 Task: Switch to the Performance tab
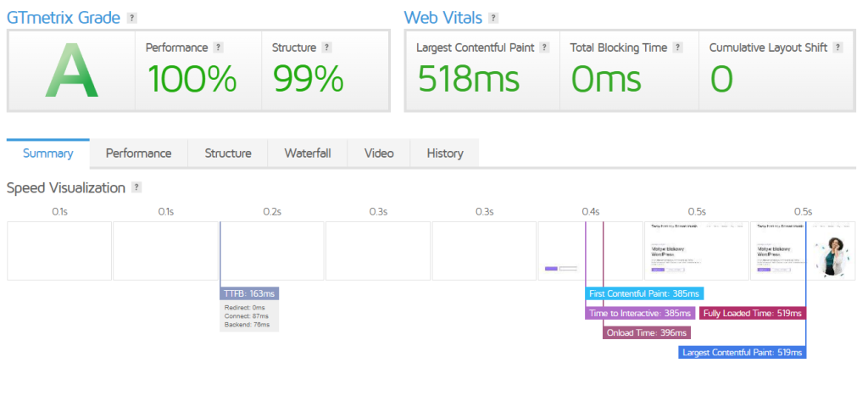click(x=138, y=153)
